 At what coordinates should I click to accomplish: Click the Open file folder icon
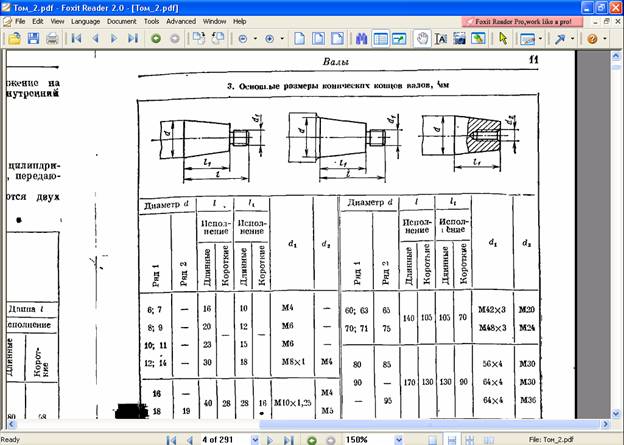click(x=15, y=38)
